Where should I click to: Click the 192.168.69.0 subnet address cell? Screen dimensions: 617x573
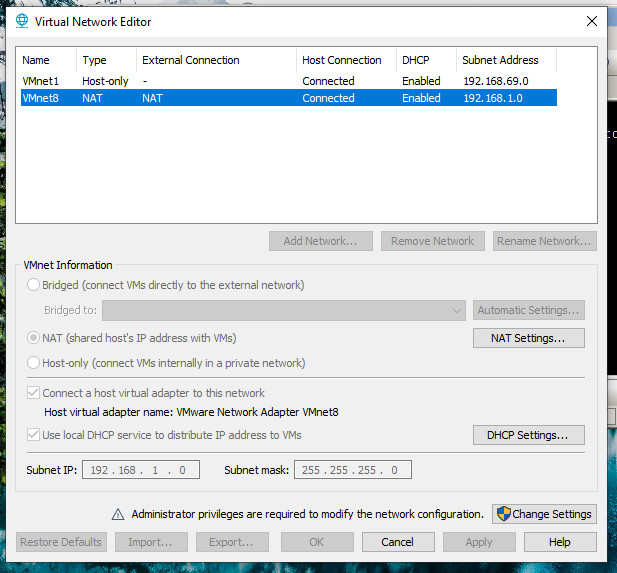coord(495,81)
